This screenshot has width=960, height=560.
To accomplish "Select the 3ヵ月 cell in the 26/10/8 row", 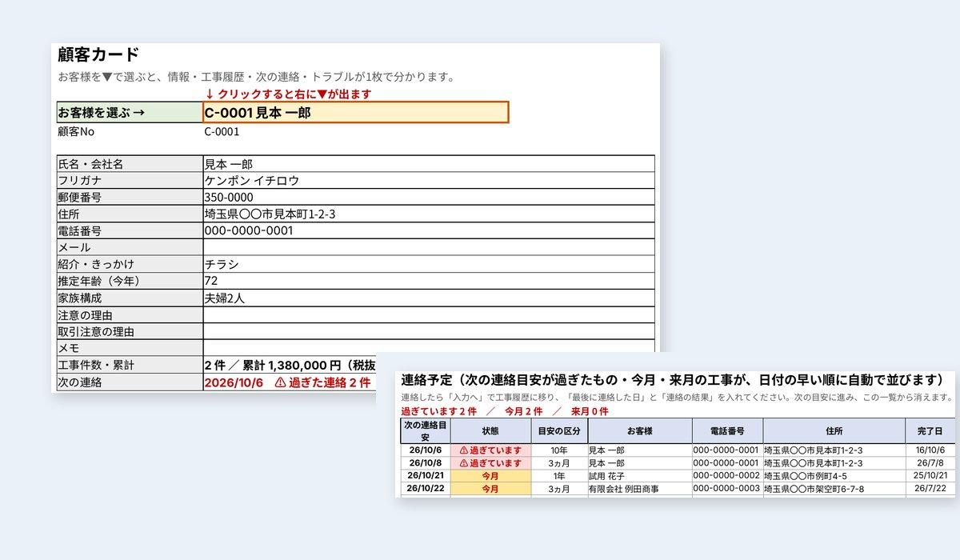I will [558, 462].
